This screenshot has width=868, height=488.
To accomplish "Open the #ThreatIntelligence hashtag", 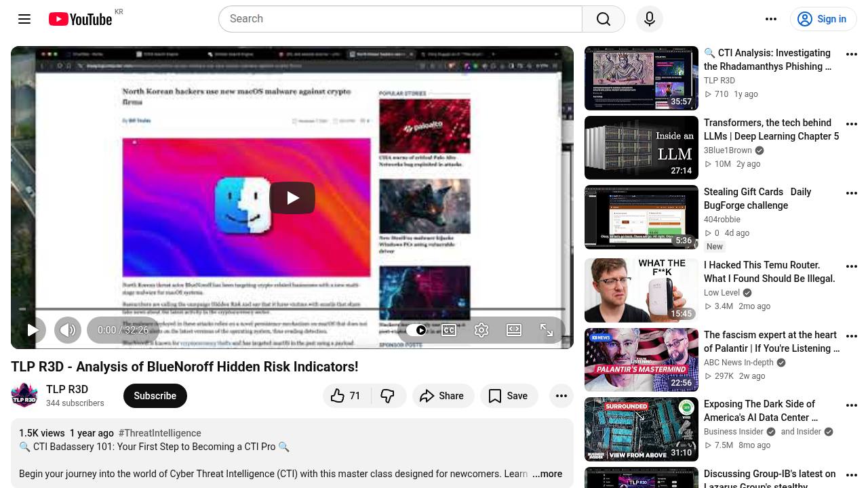I will (159, 433).
